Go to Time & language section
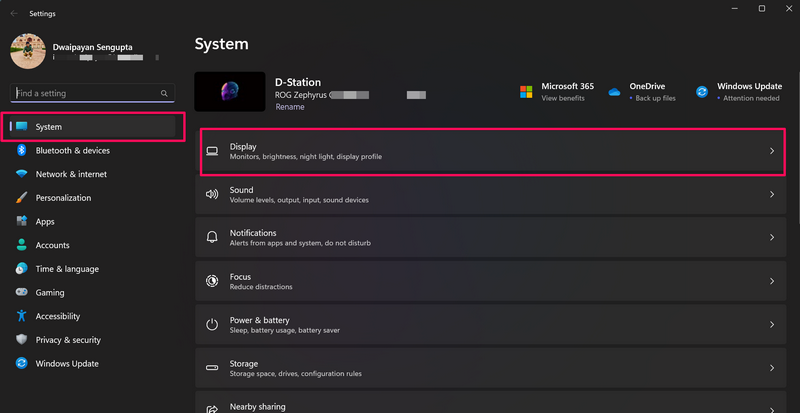This screenshot has width=800, height=413. tap(67, 269)
